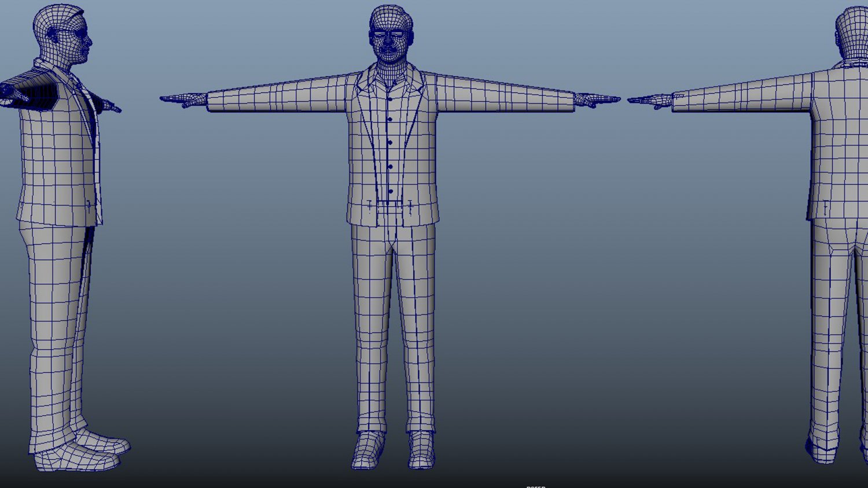Select the head of the front-facing center model
Image resolution: width=868 pixels, height=488 pixels.
[391, 35]
